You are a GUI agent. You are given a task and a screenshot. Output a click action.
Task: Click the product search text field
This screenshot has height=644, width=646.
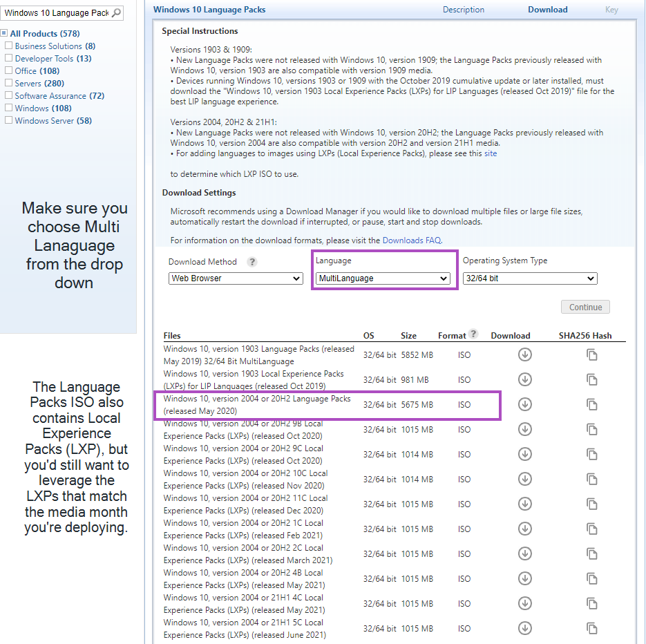point(56,13)
